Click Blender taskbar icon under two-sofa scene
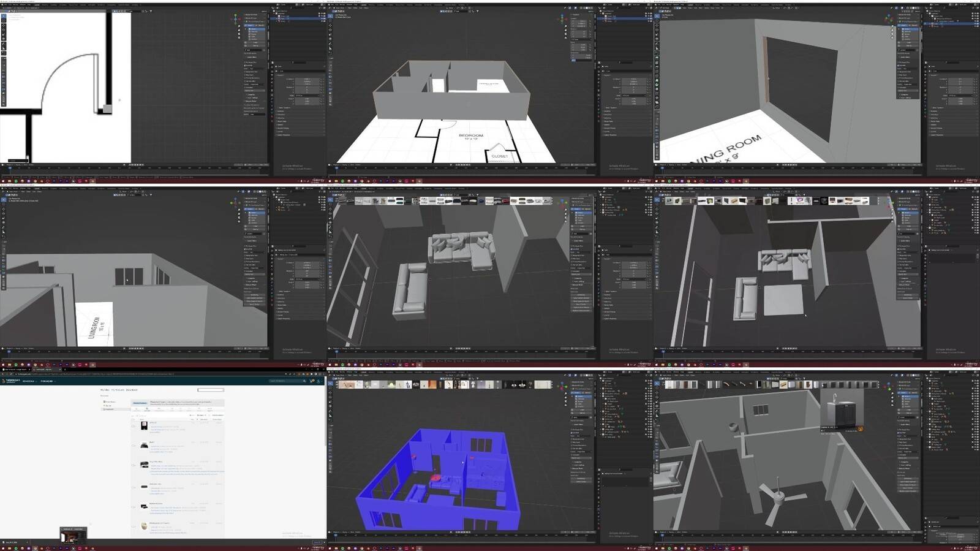Image resolution: width=980 pixels, height=551 pixels. point(420,365)
